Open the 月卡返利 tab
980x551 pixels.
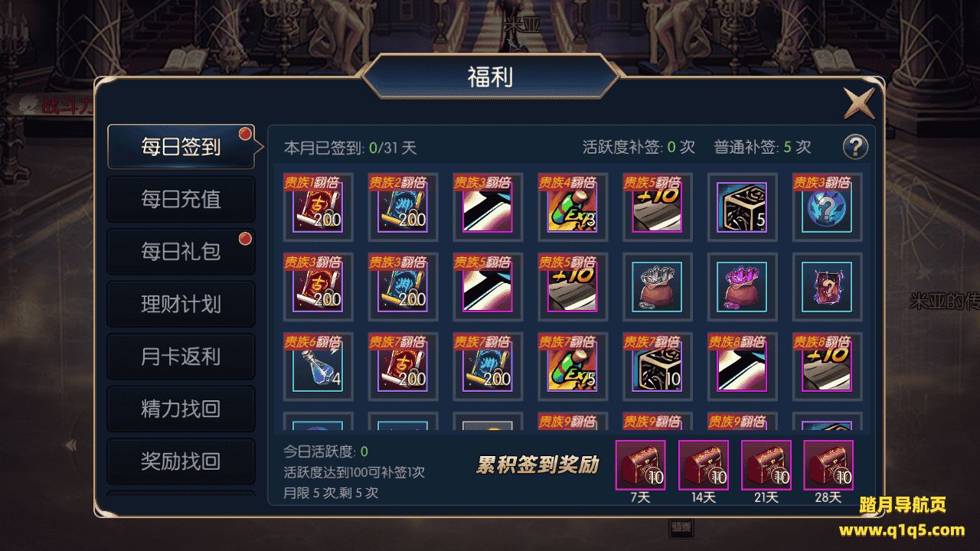(181, 356)
